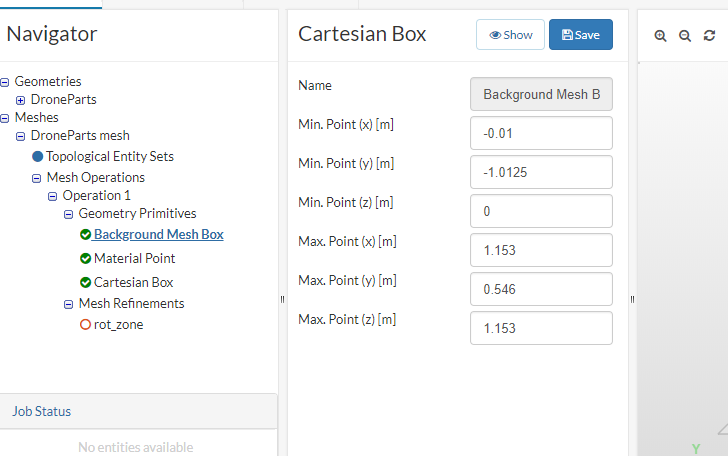
Task: Click the Topological Entity Sets blue circle icon
Action: [38, 157]
